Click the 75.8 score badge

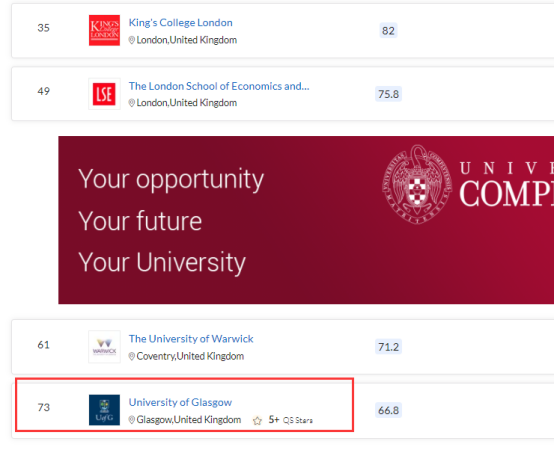click(388, 94)
